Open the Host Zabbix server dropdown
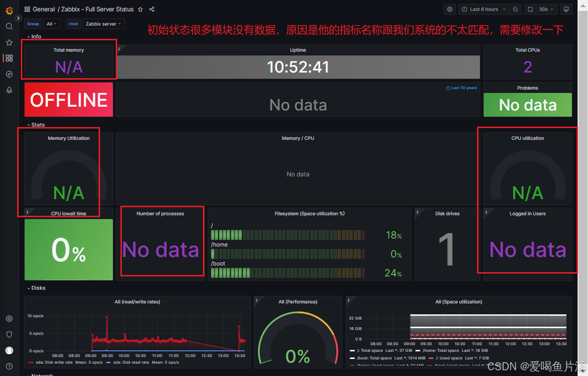Viewport: 588px width, 376px height. tap(103, 24)
